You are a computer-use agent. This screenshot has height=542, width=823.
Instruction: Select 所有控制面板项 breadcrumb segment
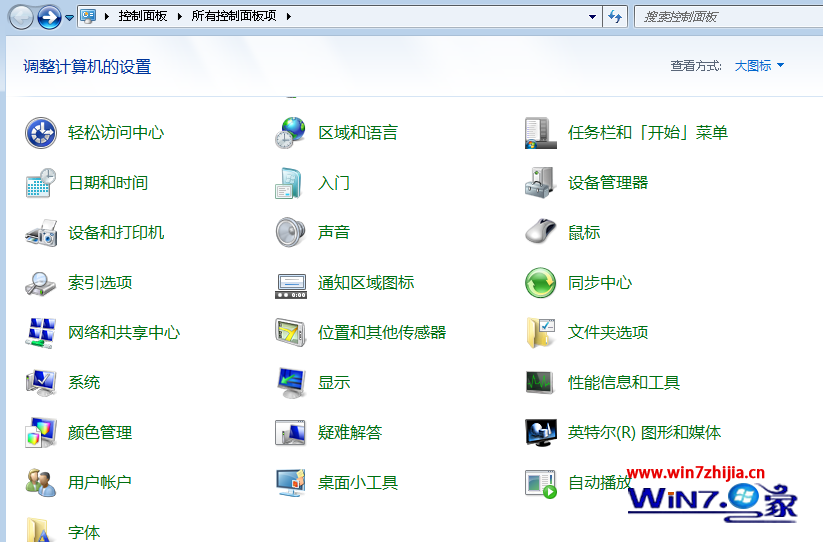234,17
